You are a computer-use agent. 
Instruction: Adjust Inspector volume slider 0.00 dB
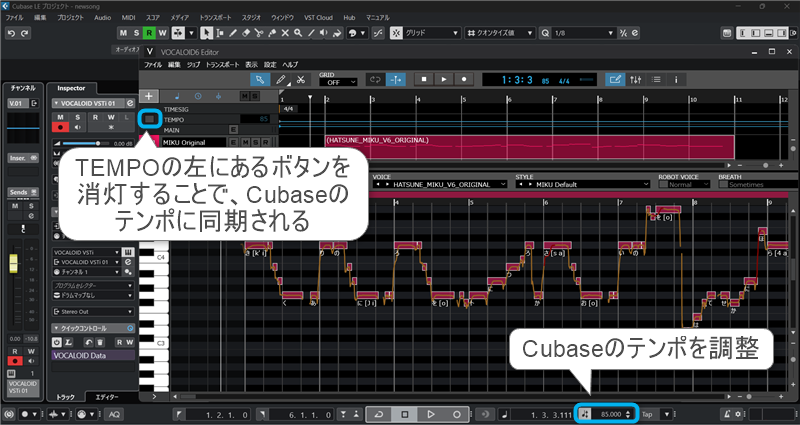pos(98,144)
